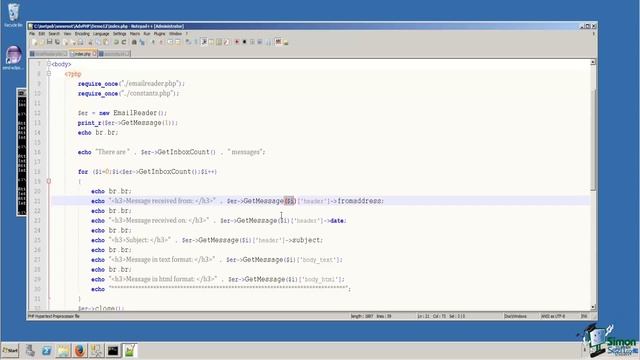Open the Settings menu

[120, 34]
